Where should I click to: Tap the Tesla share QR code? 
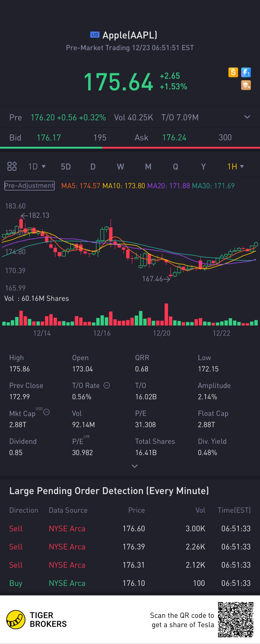coord(236,620)
